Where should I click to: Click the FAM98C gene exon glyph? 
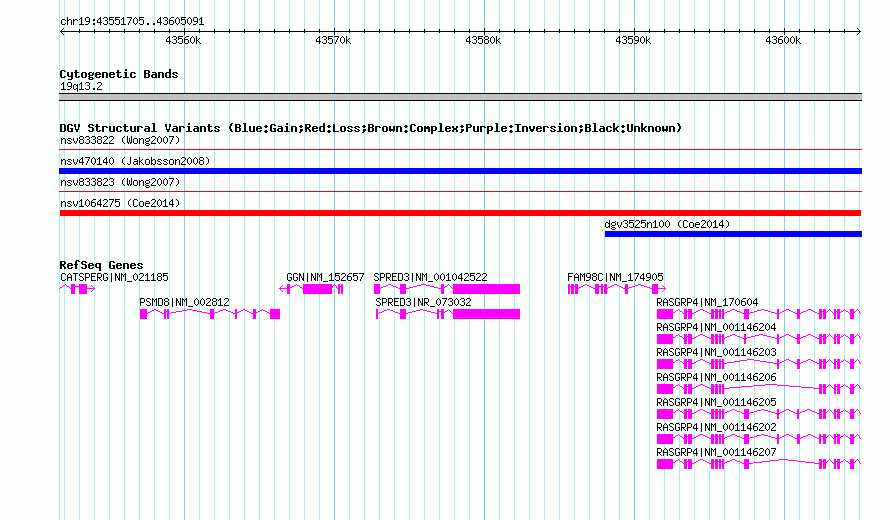(x=616, y=289)
